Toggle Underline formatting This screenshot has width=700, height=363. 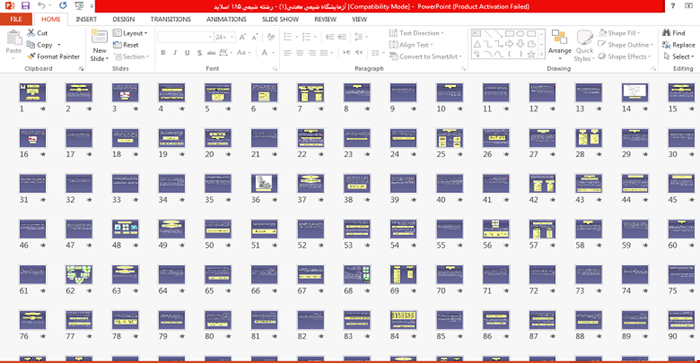pos(187,53)
